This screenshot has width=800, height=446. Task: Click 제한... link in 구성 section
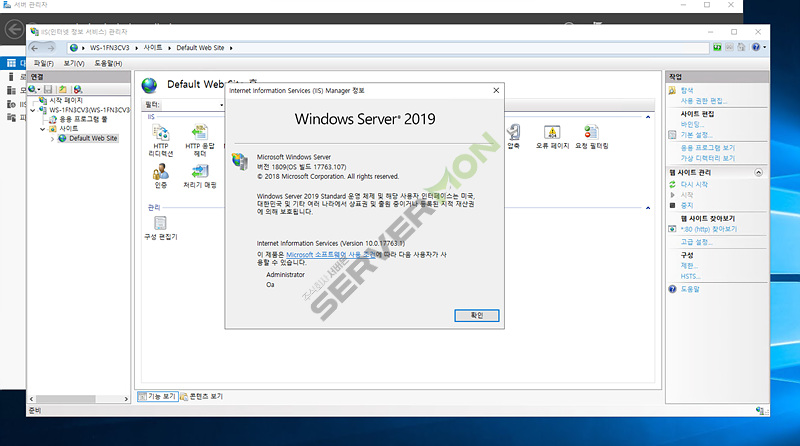pyautogui.click(x=689, y=266)
